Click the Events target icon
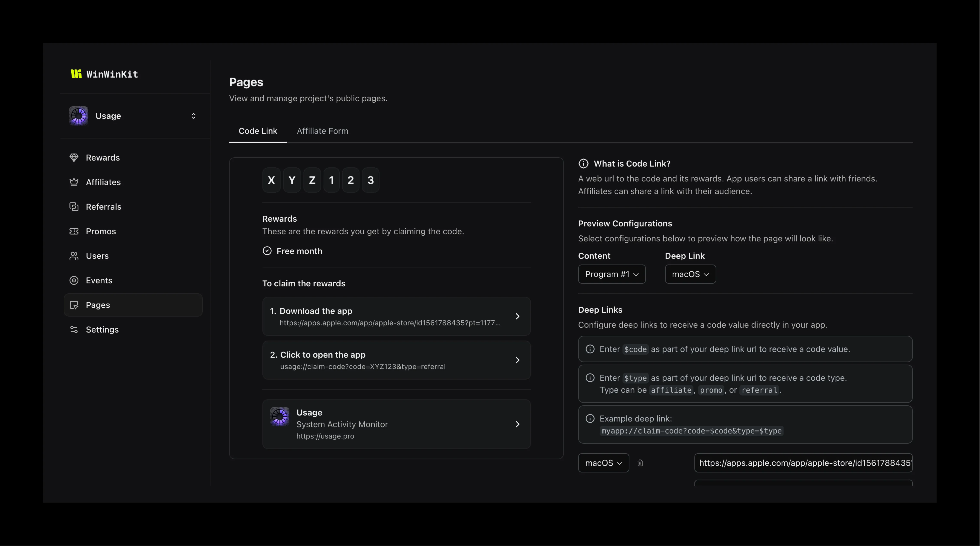980x546 pixels. coord(74,280)
